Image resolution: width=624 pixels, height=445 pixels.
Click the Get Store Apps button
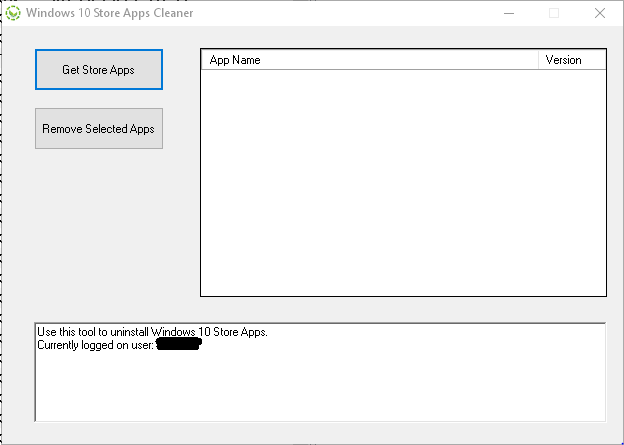(99, 70)
